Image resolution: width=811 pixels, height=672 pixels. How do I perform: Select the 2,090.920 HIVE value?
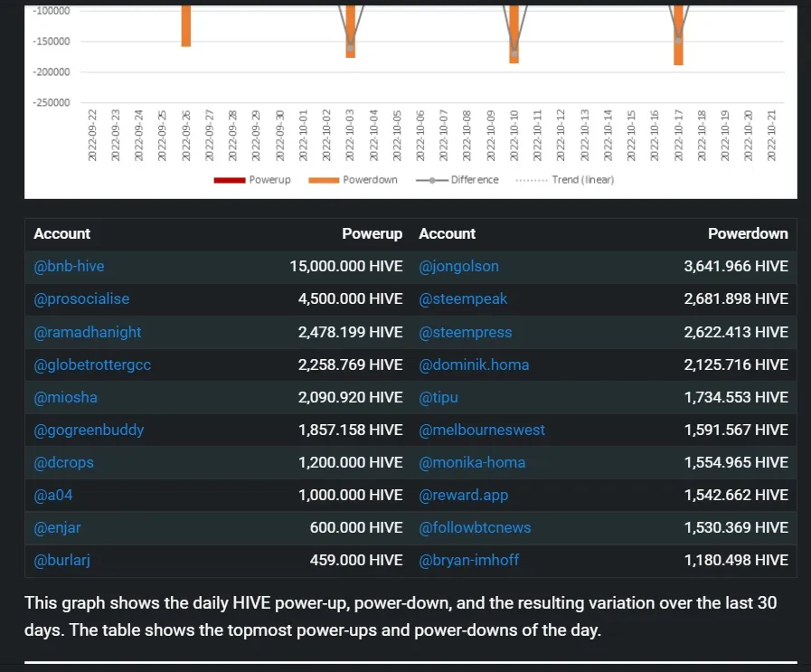pyautogui.click(x=350, y=397)
